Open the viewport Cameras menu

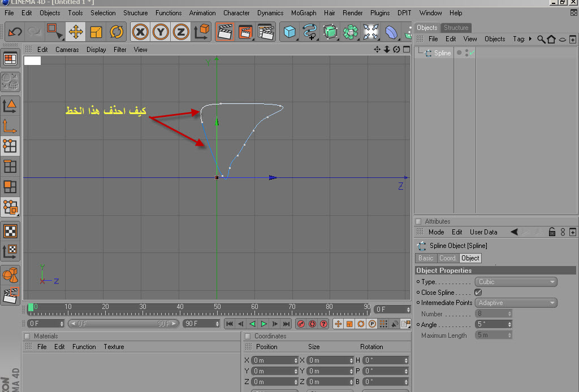67,49
